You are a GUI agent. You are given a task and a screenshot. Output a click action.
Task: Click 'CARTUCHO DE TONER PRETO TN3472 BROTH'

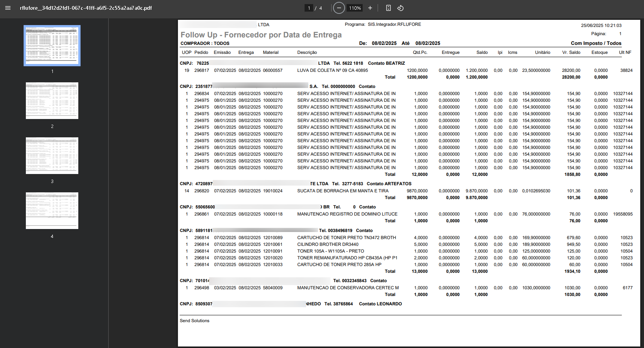pyautogui.click(x=347, y=238)
